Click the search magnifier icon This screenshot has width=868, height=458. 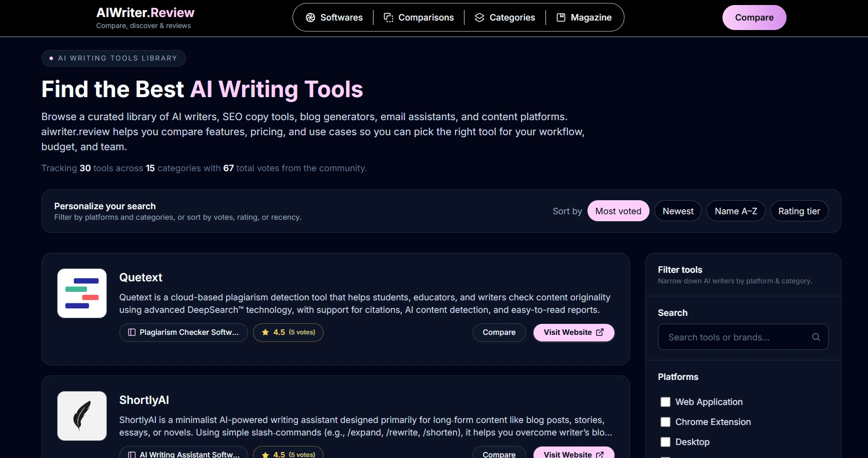pyautogui.click(x=816, y=337)
